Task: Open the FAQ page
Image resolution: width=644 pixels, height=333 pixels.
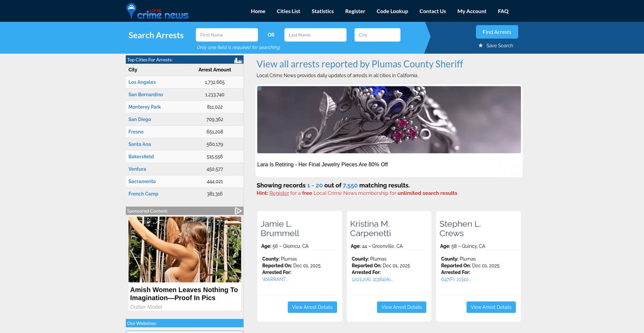Action: tap(503, 11)
